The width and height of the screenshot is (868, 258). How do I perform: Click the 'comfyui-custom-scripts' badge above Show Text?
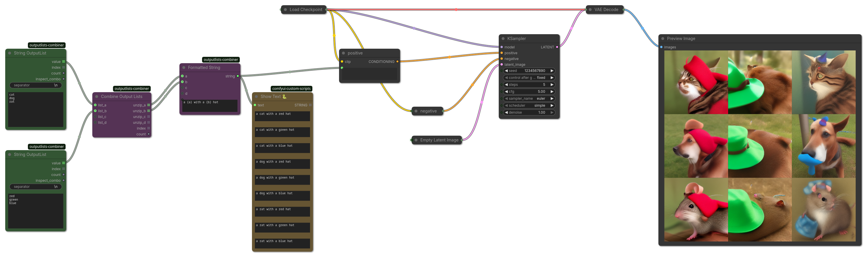tap(291, 89)
